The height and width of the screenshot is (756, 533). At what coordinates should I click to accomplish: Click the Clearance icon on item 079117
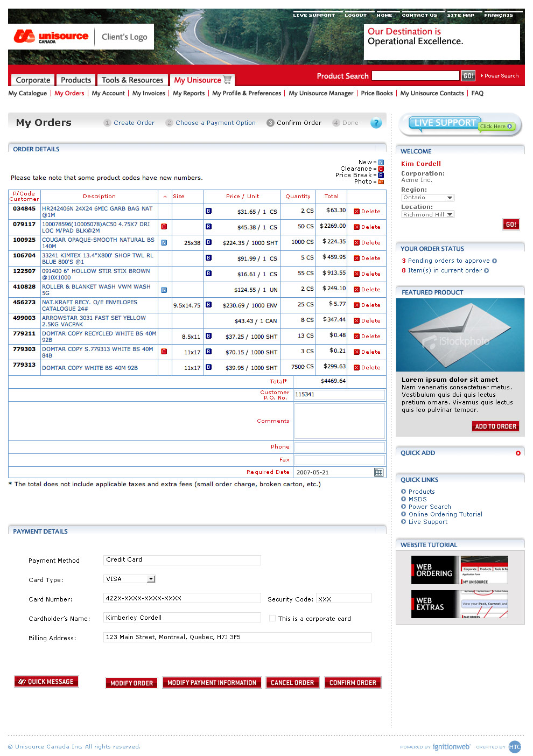point(164,227)
